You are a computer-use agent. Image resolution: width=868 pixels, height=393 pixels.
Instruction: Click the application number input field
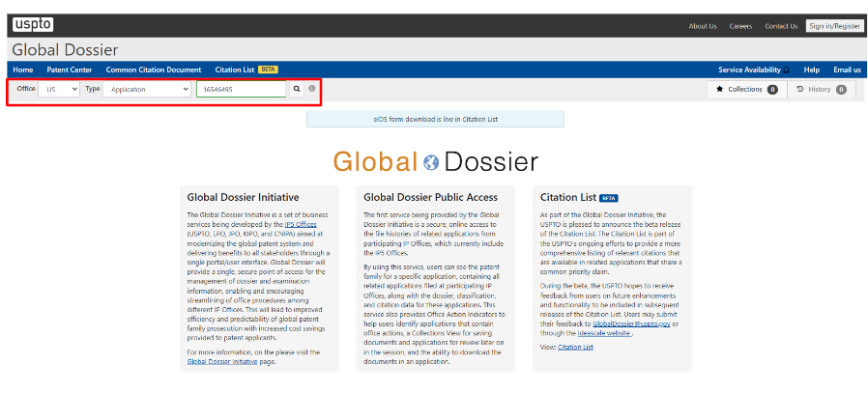242,89
